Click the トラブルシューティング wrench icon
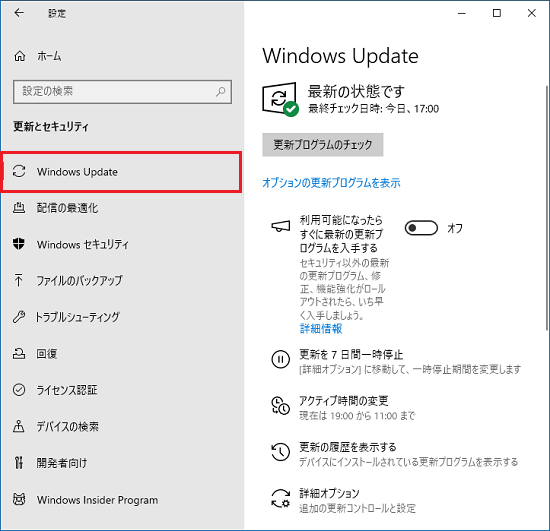This screenshot has width=550, height=531. click(x=19, y=317)
